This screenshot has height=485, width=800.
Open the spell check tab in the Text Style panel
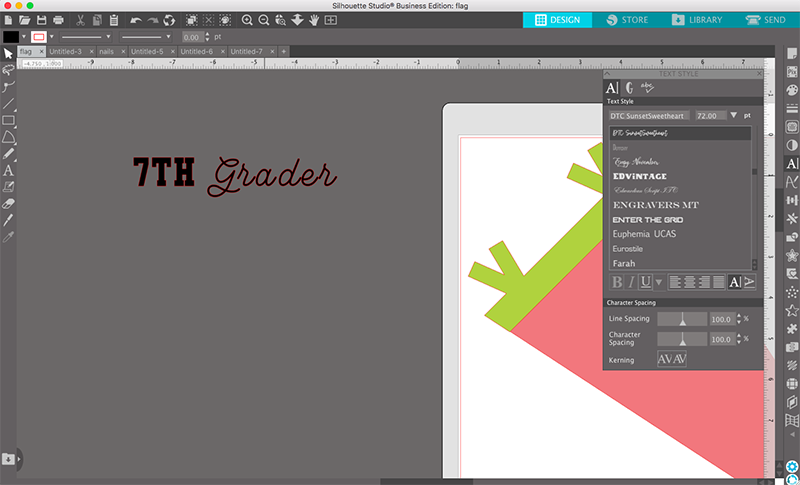(647, 88)
